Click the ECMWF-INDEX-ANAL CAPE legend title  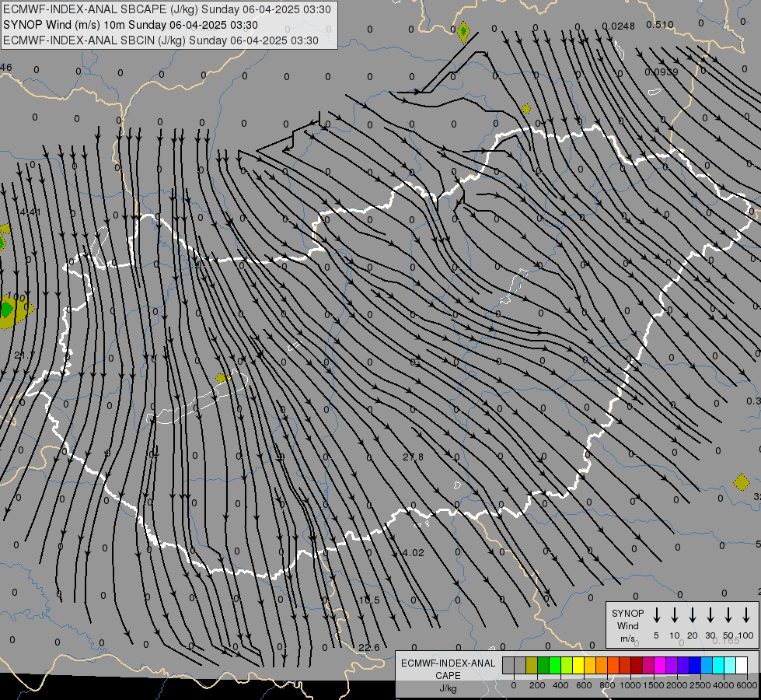pyautogui.click(x=448, y=670)
